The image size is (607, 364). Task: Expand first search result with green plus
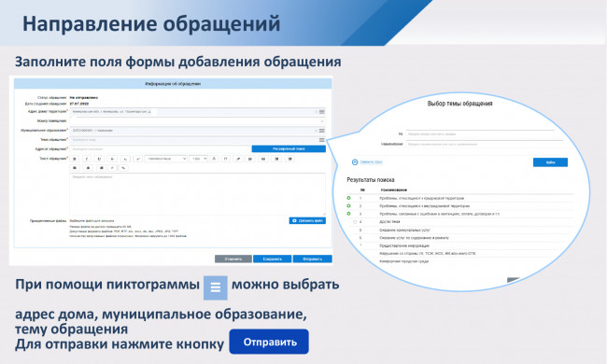click(348, 198)
